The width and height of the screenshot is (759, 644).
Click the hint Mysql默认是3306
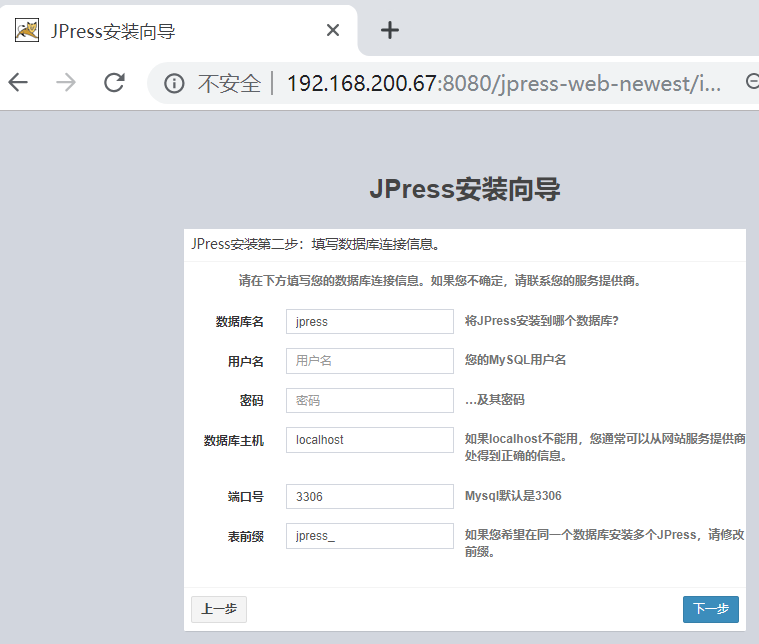[513, 496]
